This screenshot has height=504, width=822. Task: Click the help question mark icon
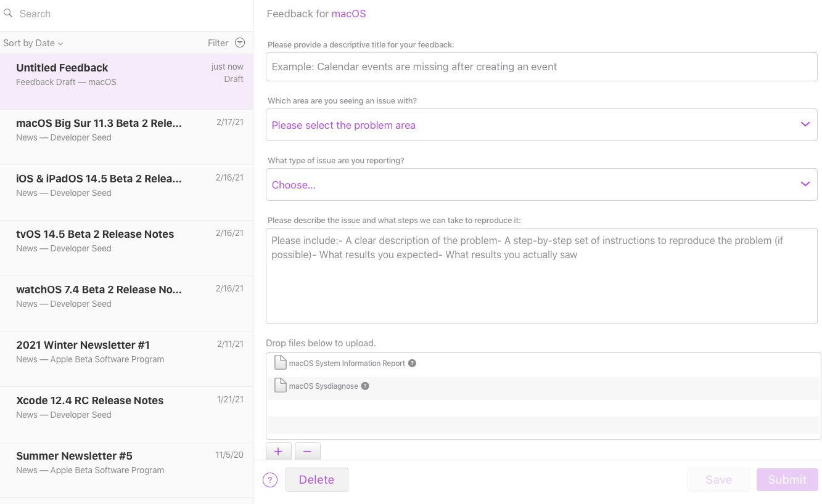pos(270,480)
